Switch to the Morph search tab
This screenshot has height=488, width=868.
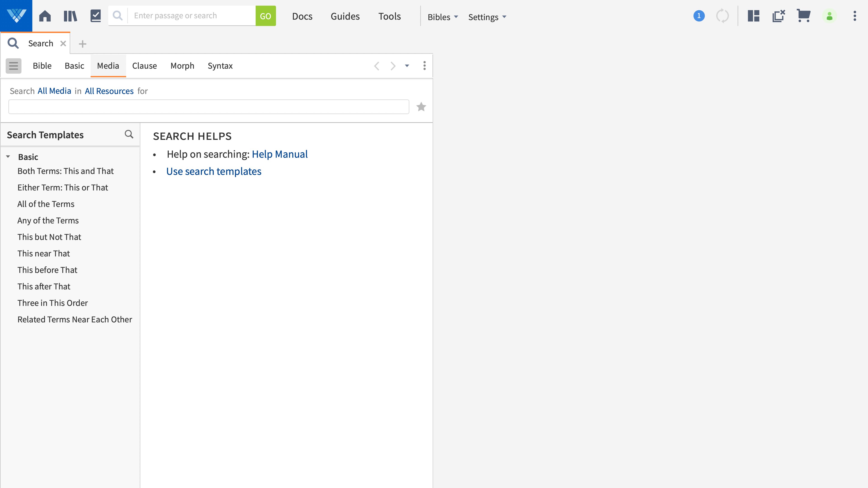[182, 66]
